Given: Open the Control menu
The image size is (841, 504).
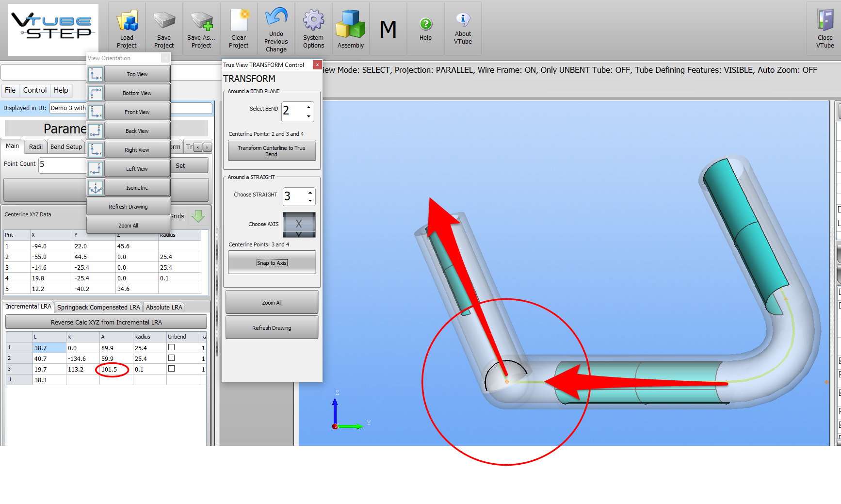Looking at the screenshot, I should click(x=35, y=90).
